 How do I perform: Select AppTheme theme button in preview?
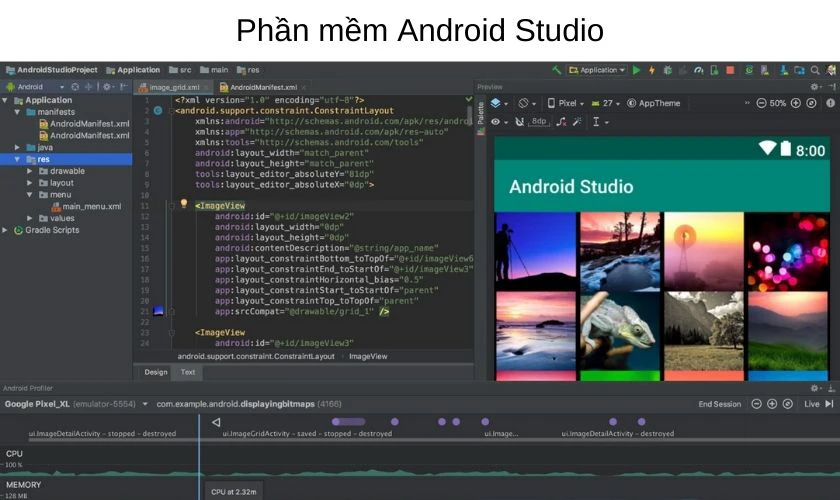coord(654,103)
